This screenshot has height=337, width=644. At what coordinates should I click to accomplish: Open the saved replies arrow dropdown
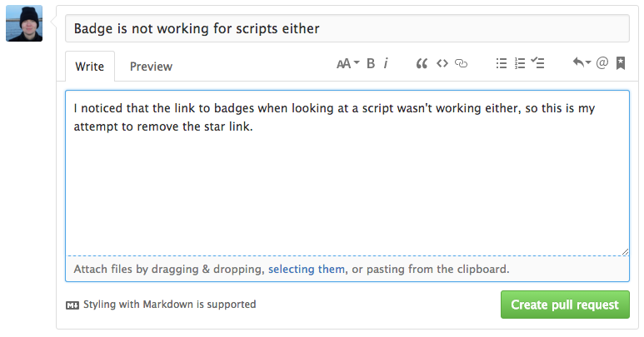pyautogui.click(x=582, y=62)
